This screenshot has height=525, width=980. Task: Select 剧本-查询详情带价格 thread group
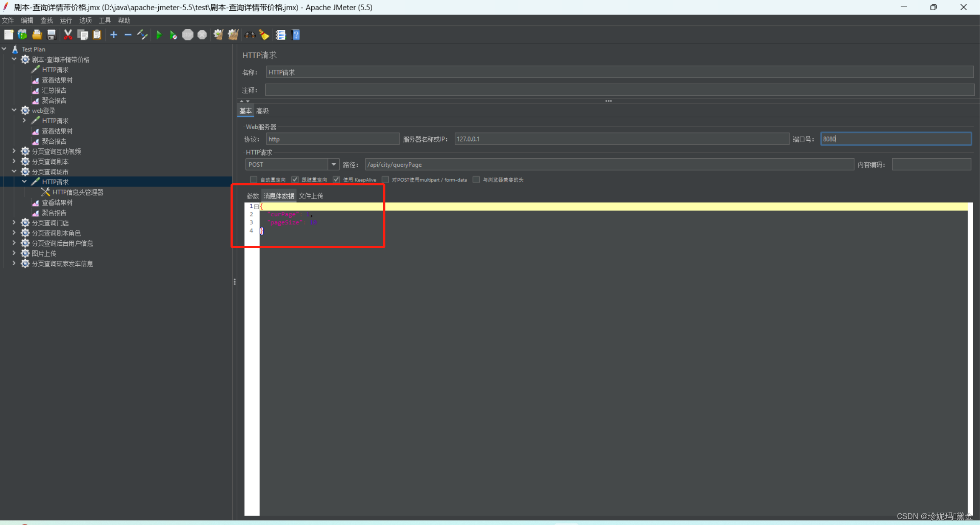tap(60, 60)
